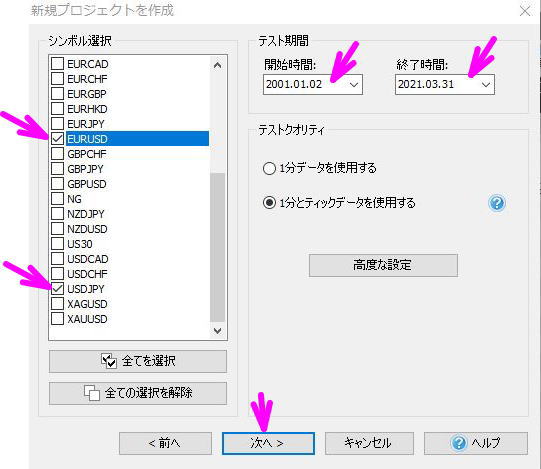The height and width of the screenshot is (469, 541).
Task: Click the 全ての選択を解除 button
Action: point(138,393)
